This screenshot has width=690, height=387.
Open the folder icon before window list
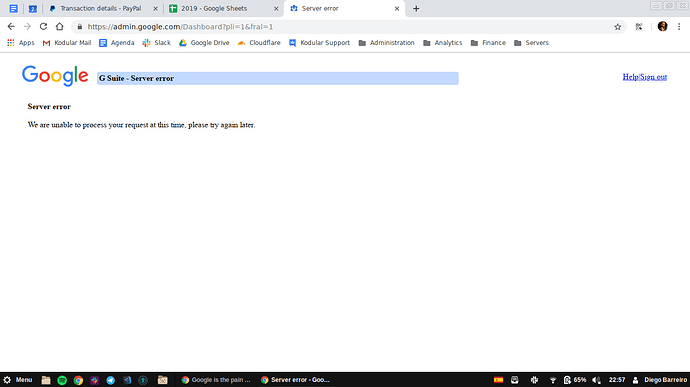point(162,380)
